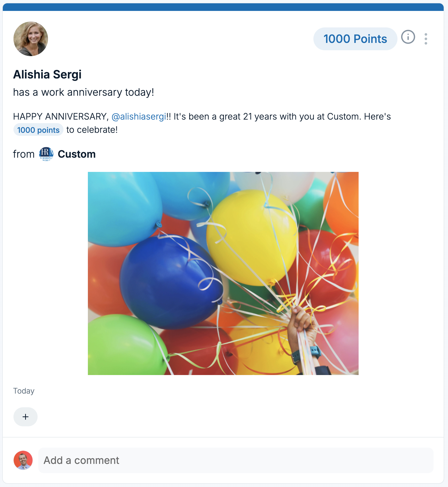Click the bold Custom sender name

[x=77, y=154]
